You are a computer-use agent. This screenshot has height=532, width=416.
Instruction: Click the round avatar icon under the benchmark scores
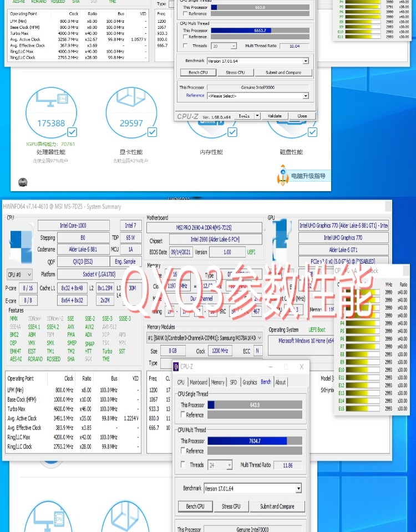(x=23, y=182)
